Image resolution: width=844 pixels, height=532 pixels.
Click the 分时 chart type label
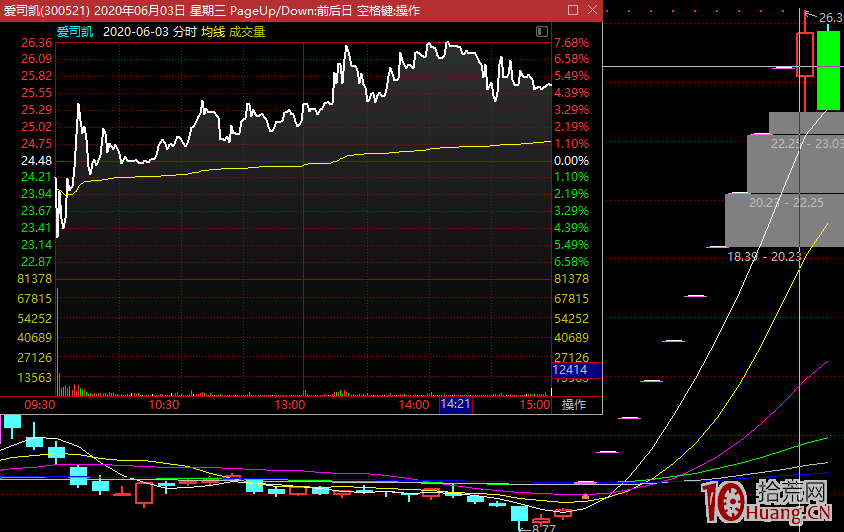pyautogui.click(x=184, y=32)
